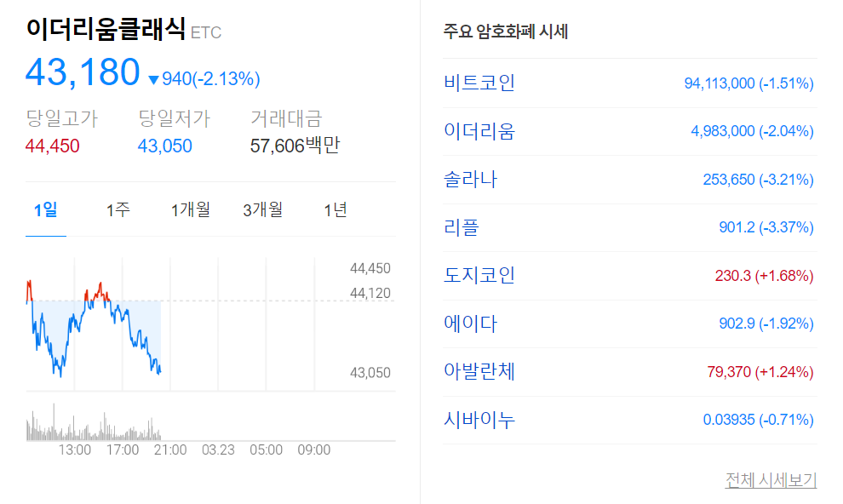Image resolution: width=843 pixels, height=504 pixels.
Task: Keep the 1일 tab selected
Action: (x=48, y=209)
